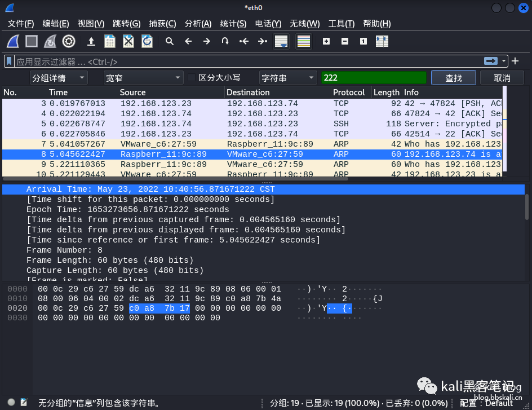Toggle auto-scroll during live capture

pos(281,41)
